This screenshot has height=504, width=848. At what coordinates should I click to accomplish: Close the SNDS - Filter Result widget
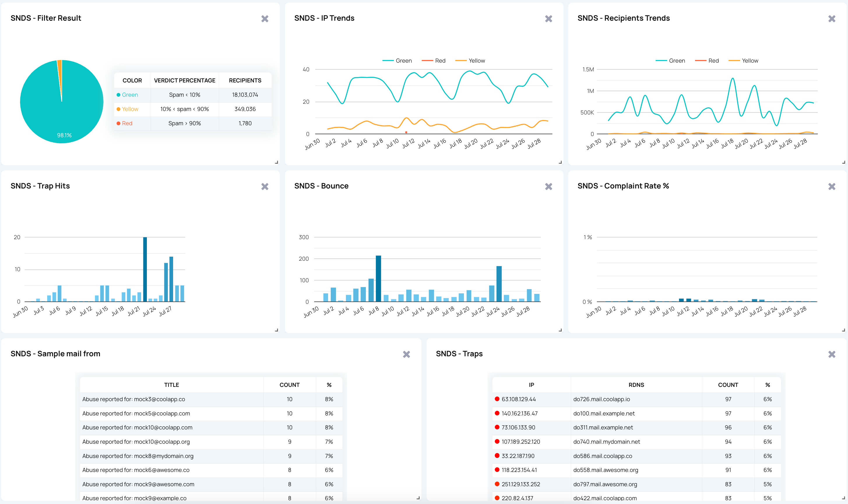(x=265, y=19)
